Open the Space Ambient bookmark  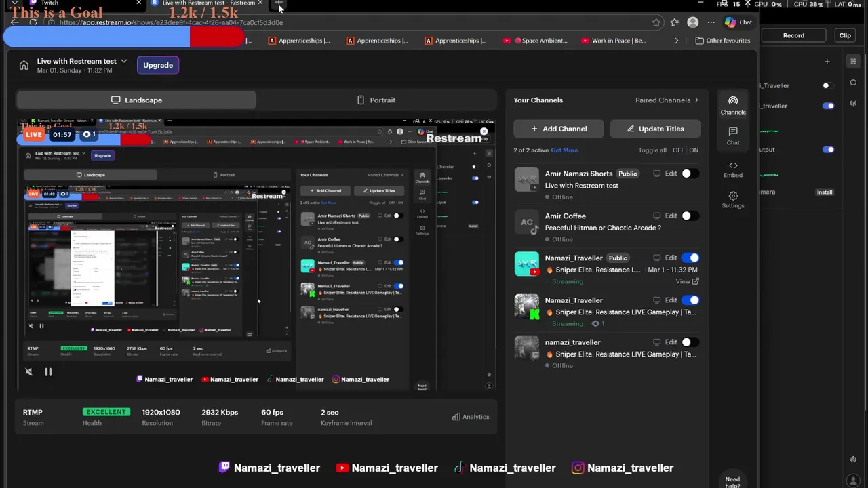coord(536,41)
